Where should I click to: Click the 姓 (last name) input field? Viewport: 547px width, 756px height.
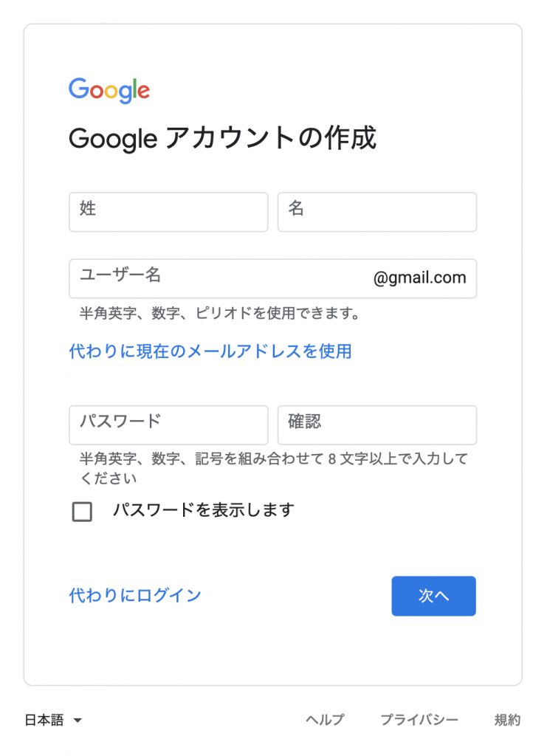point(168,212)
